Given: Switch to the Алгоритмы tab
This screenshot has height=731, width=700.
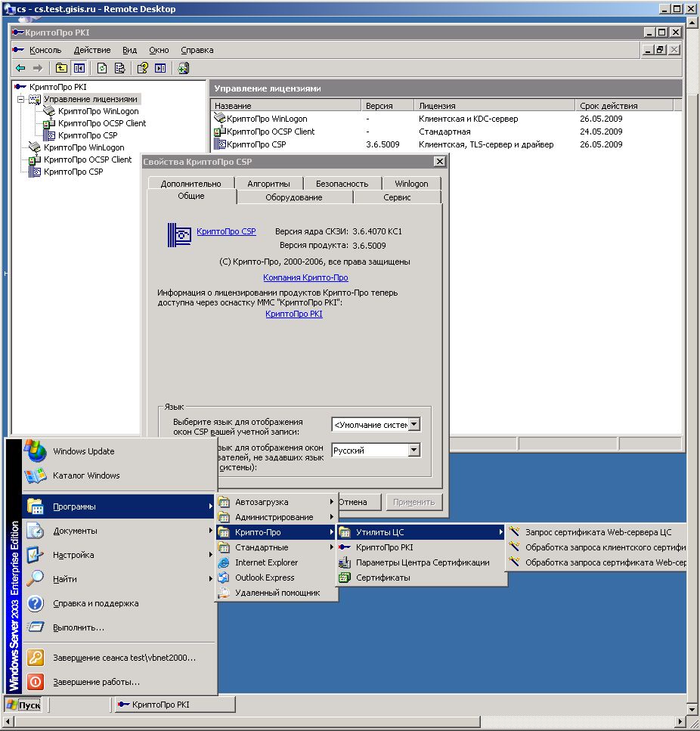Looking at the screenshot, I should 269,184.
